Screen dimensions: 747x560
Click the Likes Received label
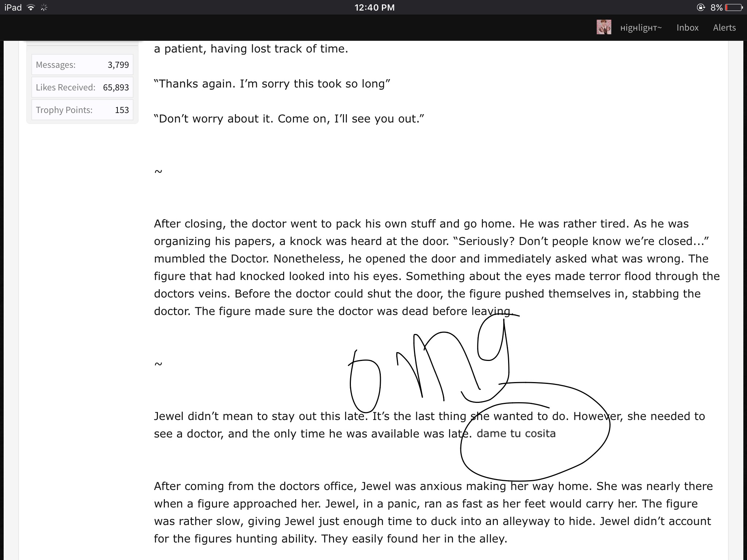66,87
